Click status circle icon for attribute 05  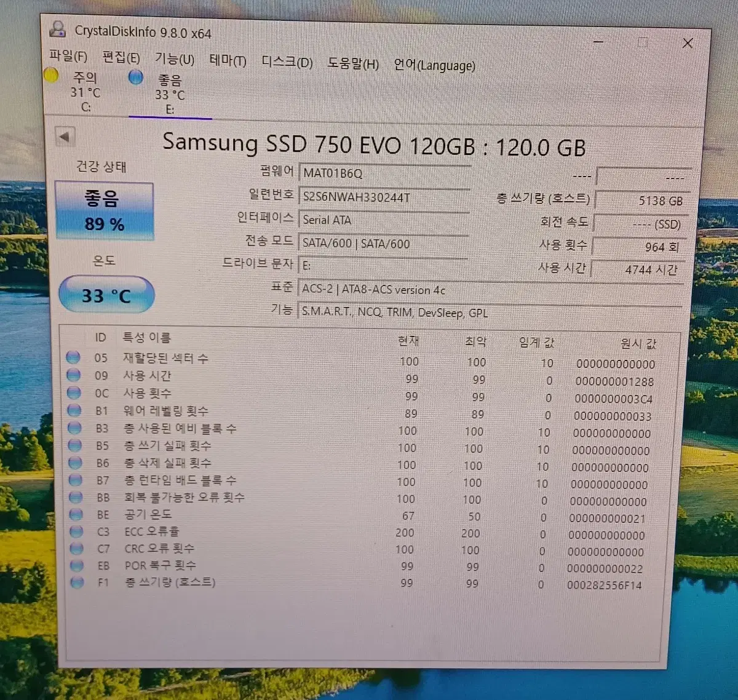[x=73, y=357]
